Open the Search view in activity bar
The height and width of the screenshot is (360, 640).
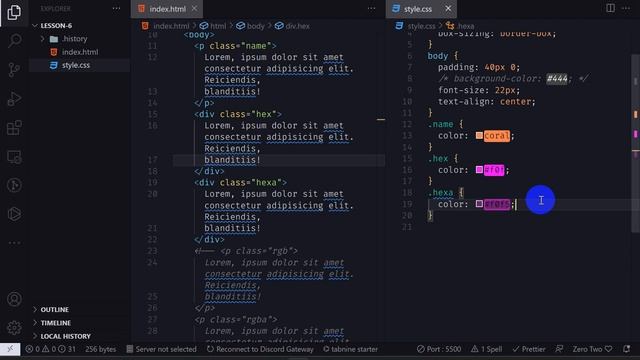[x=15, y=40]
